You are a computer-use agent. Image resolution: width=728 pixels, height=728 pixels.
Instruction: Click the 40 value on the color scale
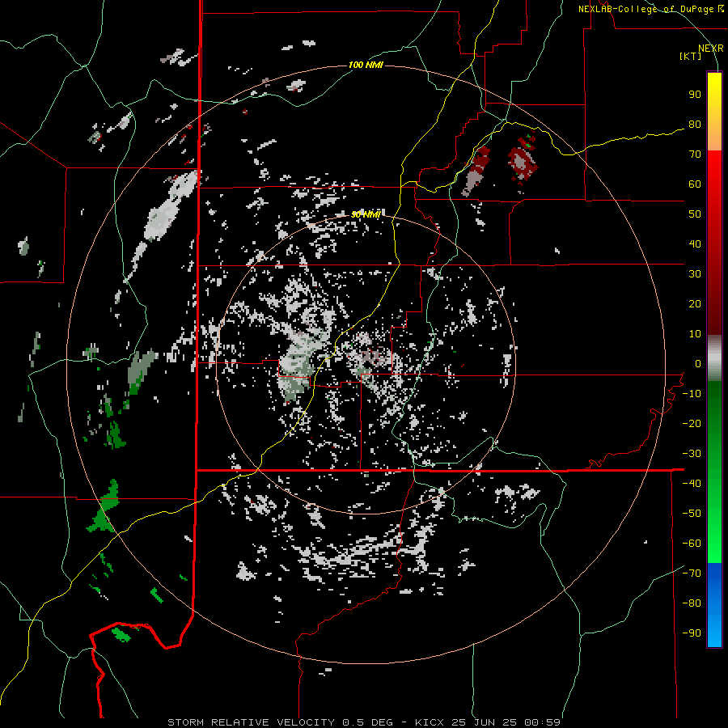click(695, 244)
